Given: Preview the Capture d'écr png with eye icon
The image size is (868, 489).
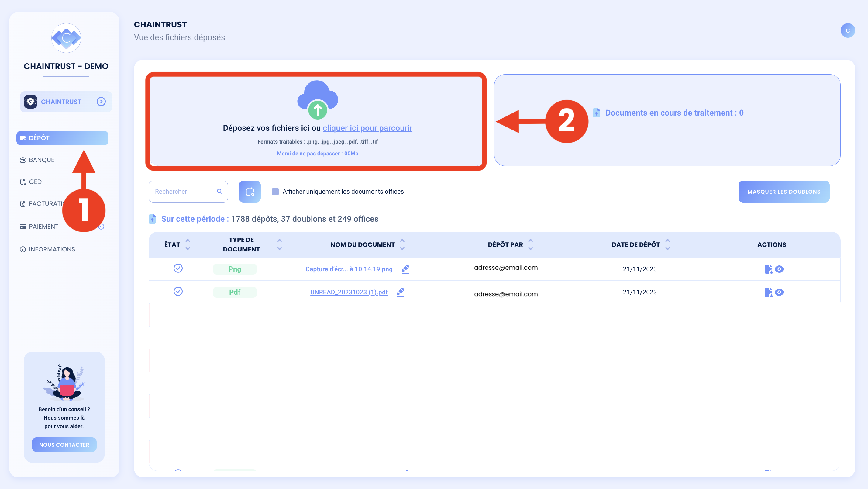Looking at the screenshot, I should click(779, 269).
